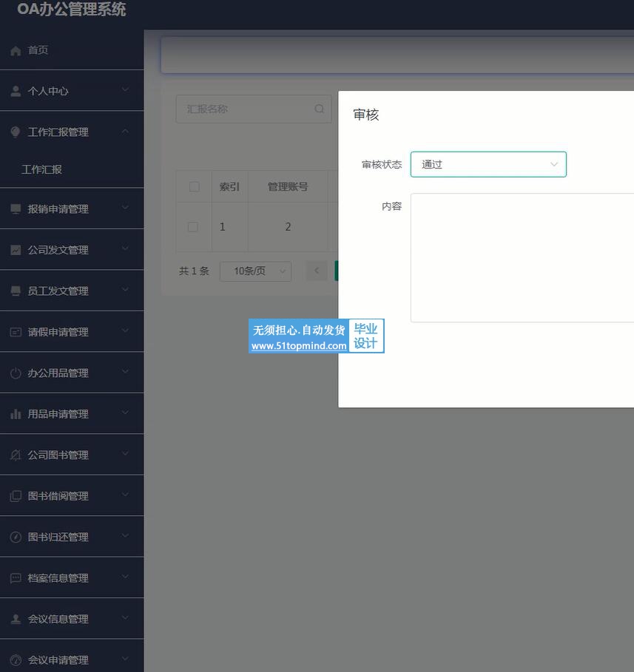Select the 工作汇报 submenu item

(72, 169)
